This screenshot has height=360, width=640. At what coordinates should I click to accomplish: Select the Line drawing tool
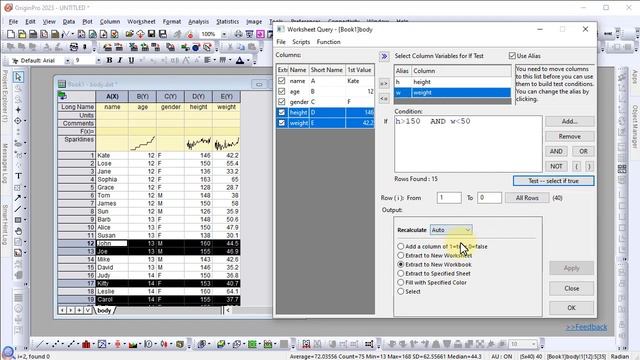[x=18, y=209]
